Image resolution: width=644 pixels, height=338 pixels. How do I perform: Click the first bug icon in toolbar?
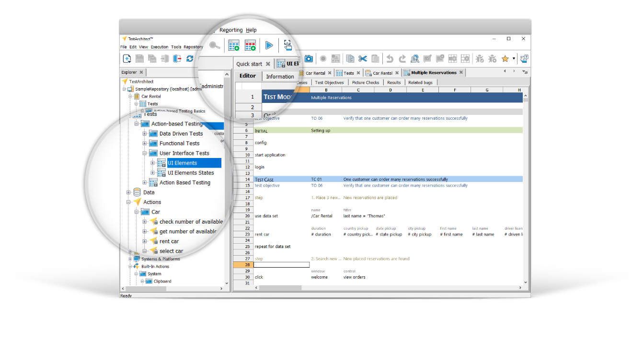[x=480, y=58]
